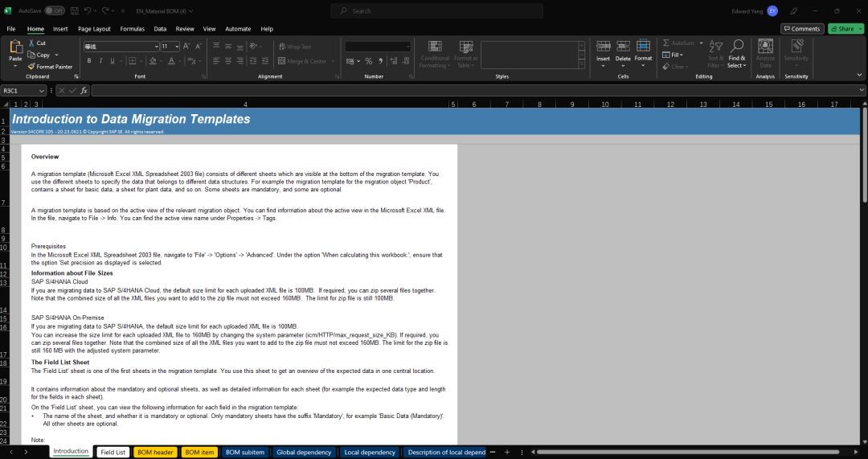Open the number format dropdown
This screenshot has height=459, width=868.
(408, 47)
